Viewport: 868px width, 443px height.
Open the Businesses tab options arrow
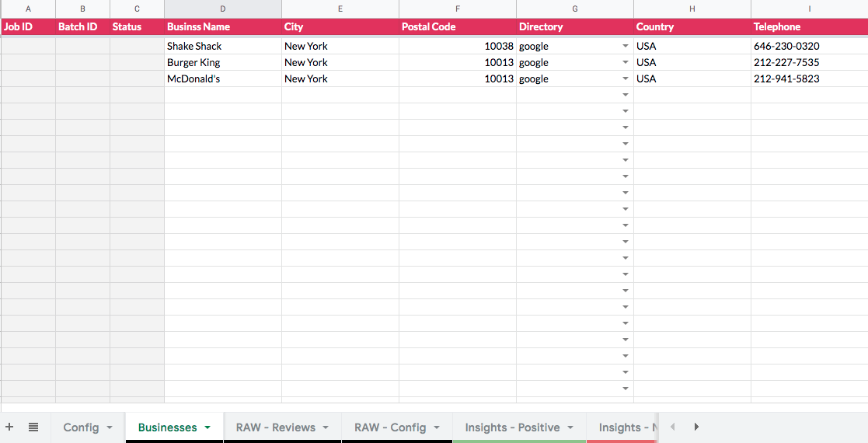(207, 427)
